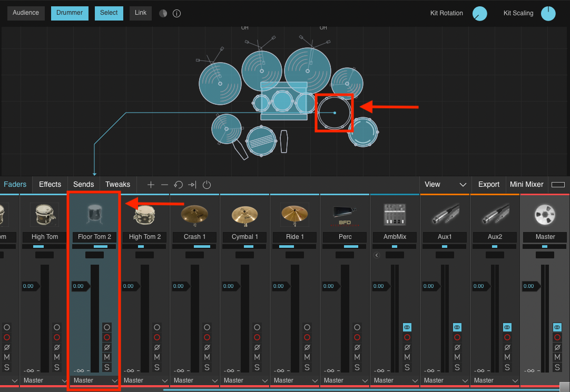Select the Cymbal 1 channel image
570x392 pixels.
pyautogui.click(x=244, y=215)
